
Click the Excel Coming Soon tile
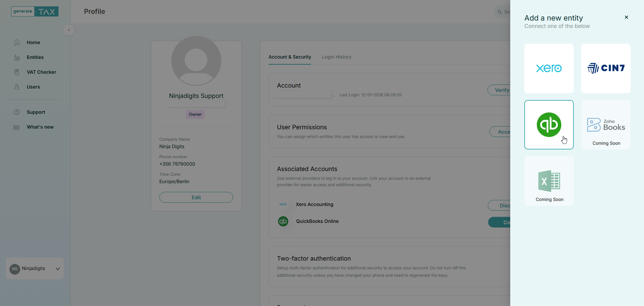(549, 181)
